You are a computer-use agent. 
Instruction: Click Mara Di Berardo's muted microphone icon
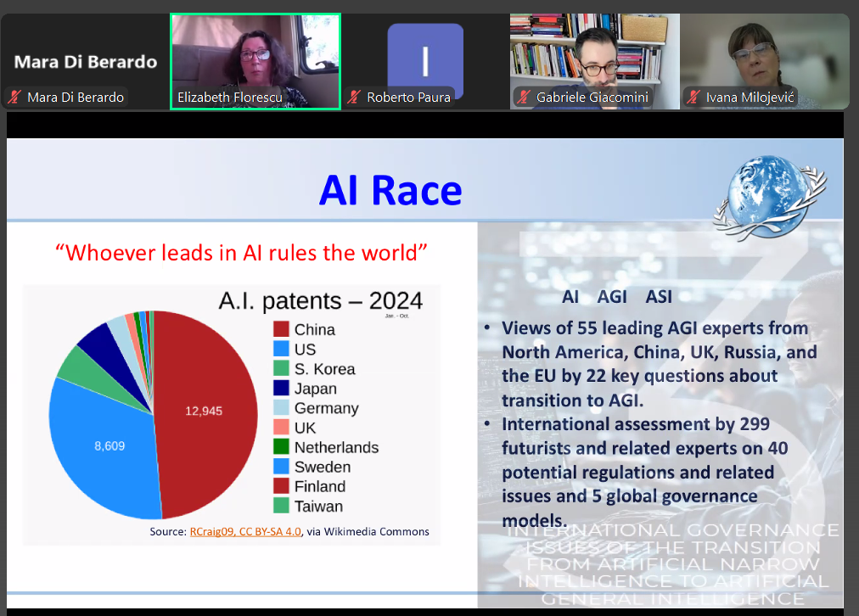coord(14,98)
